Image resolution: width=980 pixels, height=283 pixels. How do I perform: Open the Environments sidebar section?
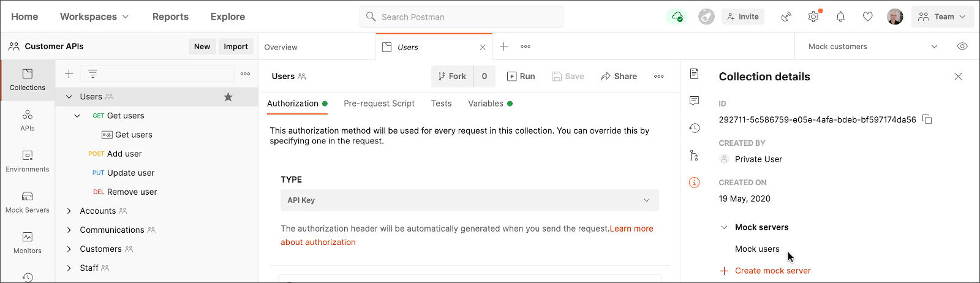[x=28, y=161]
